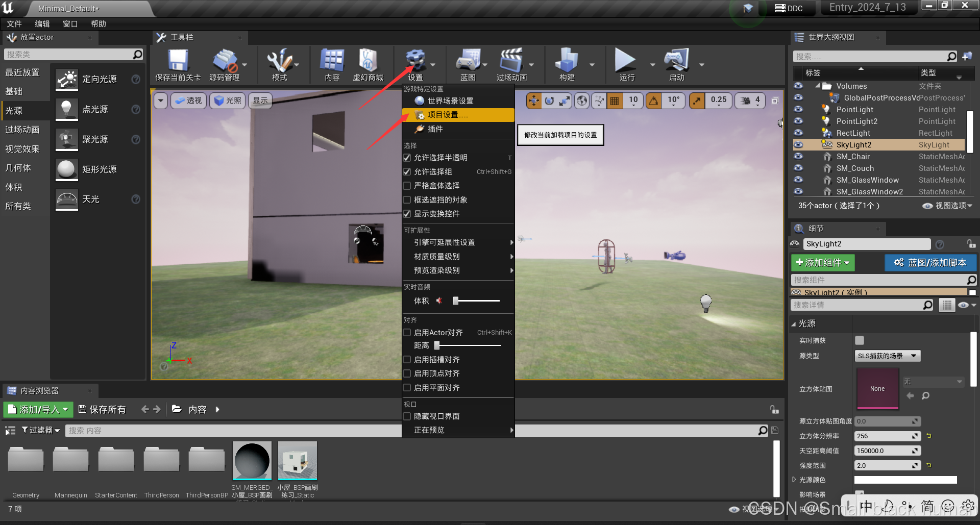The height and width of the screenshot is (525, 980).
Task: Open Source Control (源码管理) toolbar icon
Action: tap(224, 61)
